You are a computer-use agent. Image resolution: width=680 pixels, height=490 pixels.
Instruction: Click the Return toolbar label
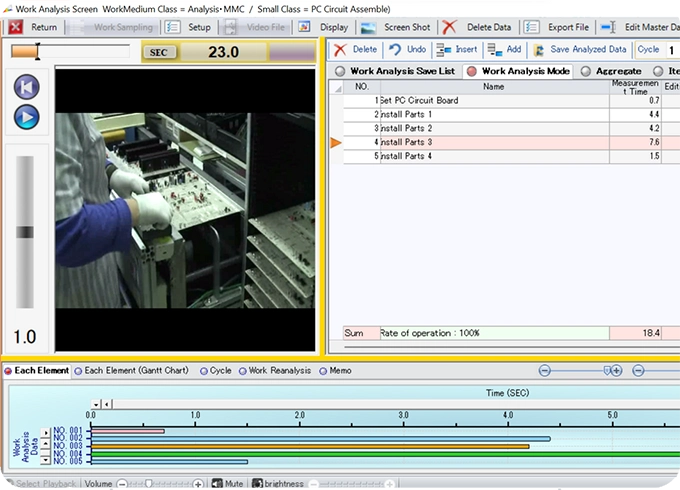(44, 27)
